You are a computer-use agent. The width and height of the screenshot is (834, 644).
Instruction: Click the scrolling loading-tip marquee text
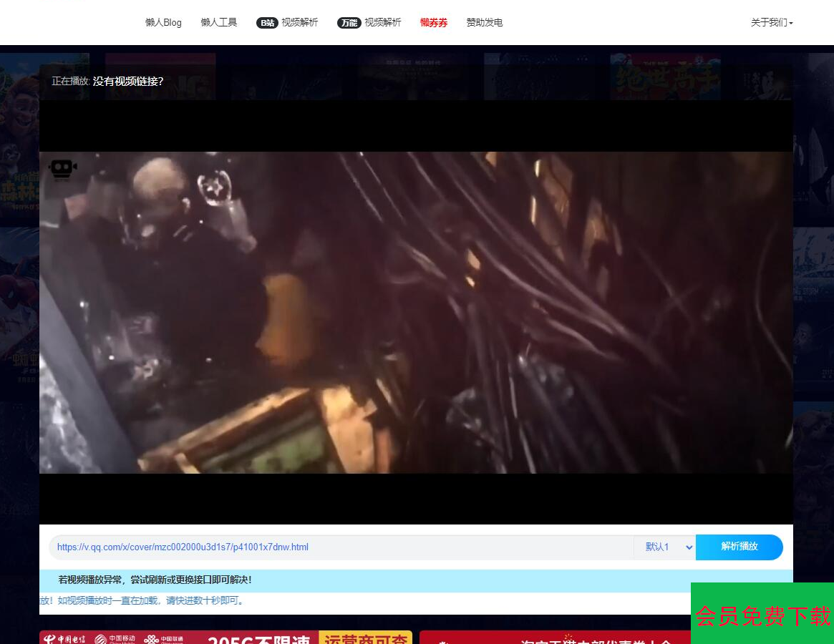[x=143, y=601]
